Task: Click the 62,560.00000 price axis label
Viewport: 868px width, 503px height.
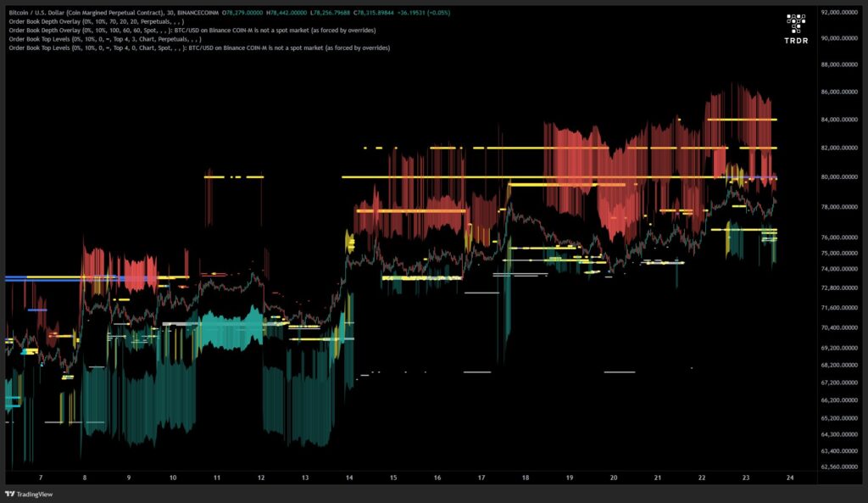Action: [x=840, y=467]
